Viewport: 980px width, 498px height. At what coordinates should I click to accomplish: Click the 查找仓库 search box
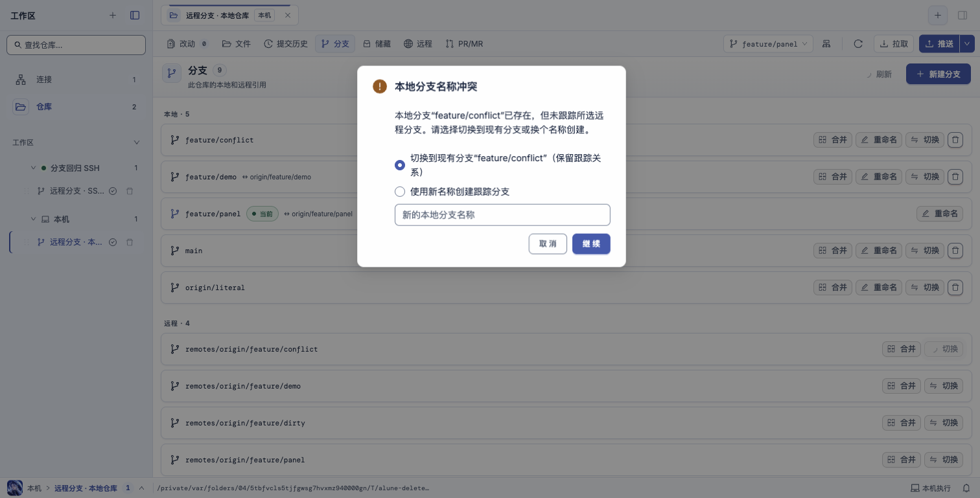tap(76, 45)
